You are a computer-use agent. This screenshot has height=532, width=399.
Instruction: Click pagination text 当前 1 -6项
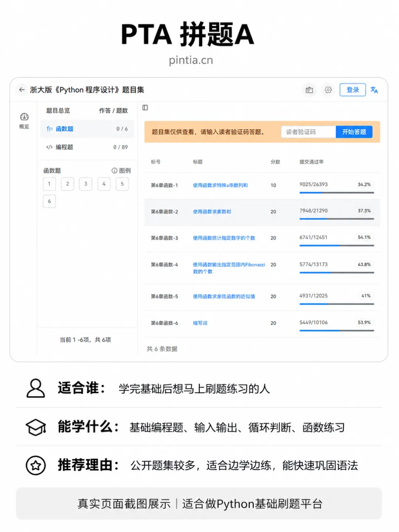75,340
